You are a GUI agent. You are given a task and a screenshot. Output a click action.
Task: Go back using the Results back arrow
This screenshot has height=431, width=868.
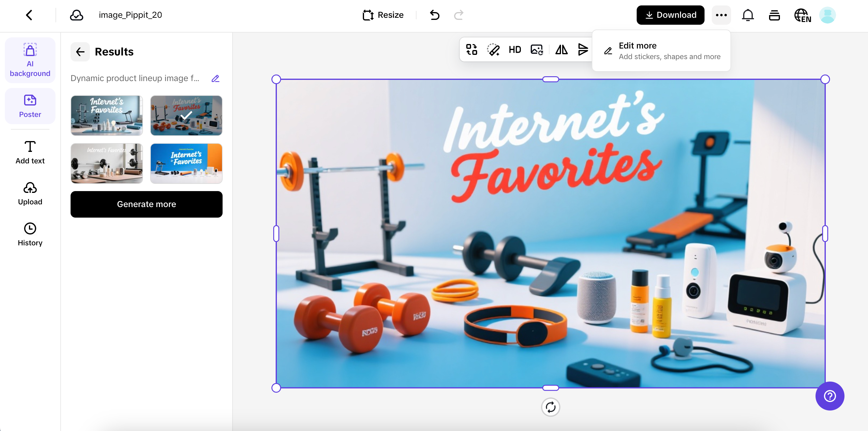point(80,52)
